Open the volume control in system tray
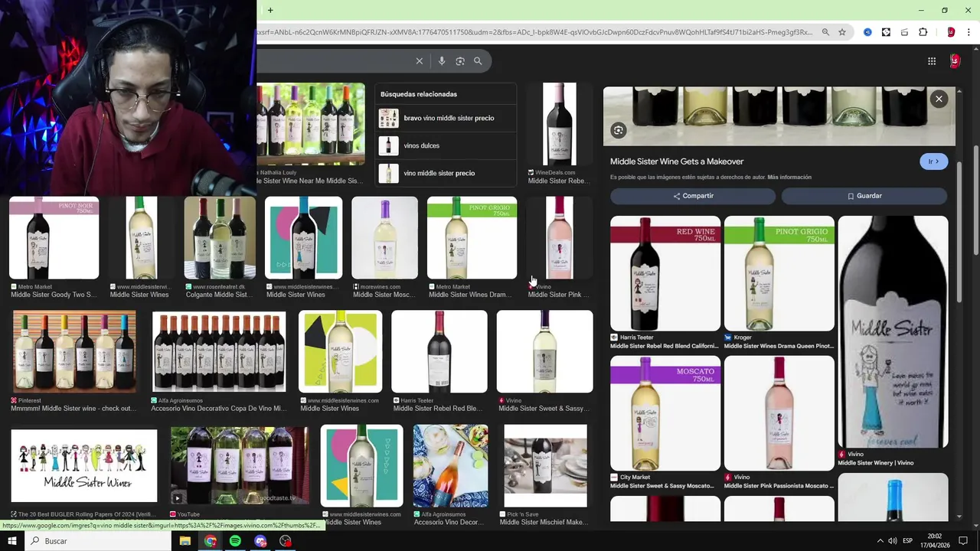980x551 pixels. pos(893,541)
